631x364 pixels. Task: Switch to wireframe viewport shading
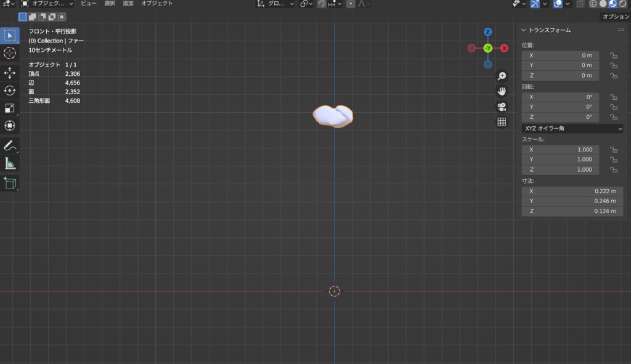click(x=593, y=4)
